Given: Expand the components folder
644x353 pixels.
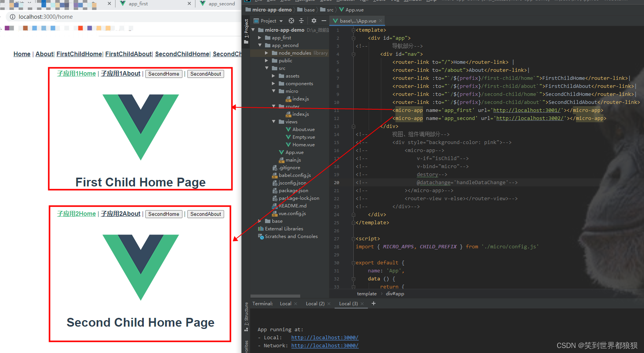Looking at the screenshot, I should tap(274, 83).
